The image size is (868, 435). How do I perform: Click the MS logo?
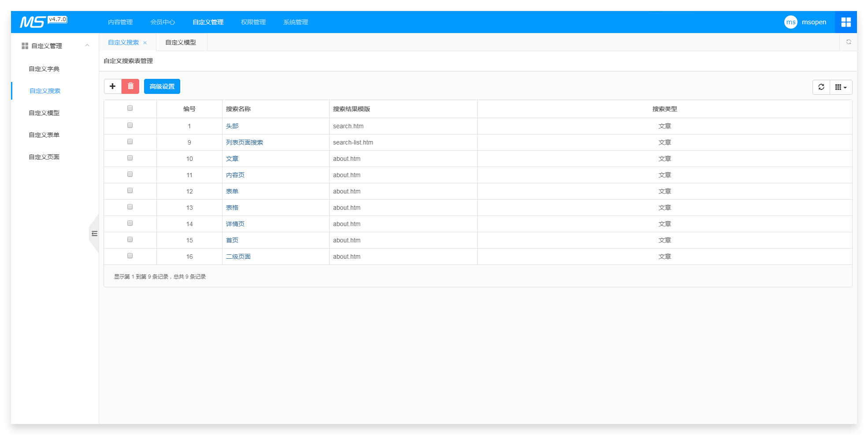tap(33, 22)
